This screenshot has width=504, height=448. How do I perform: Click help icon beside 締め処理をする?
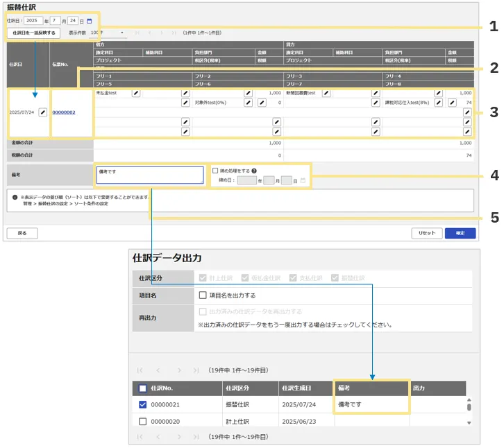(x=255, y=170)
